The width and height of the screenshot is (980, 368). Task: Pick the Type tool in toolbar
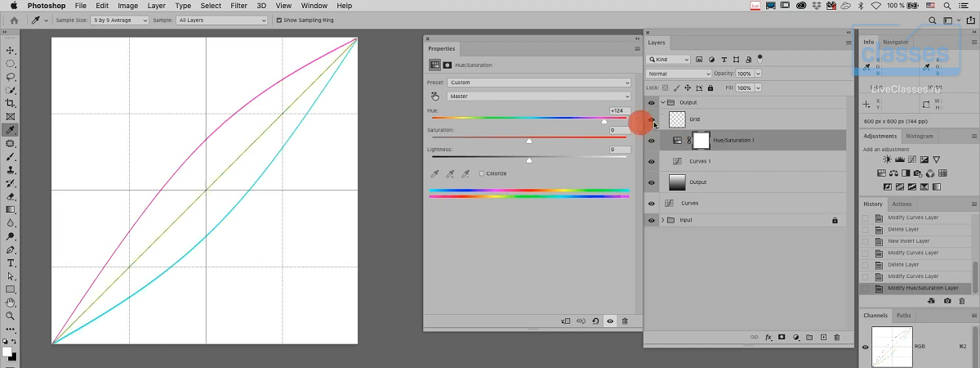pyautogui.click(x=11, y=263)
